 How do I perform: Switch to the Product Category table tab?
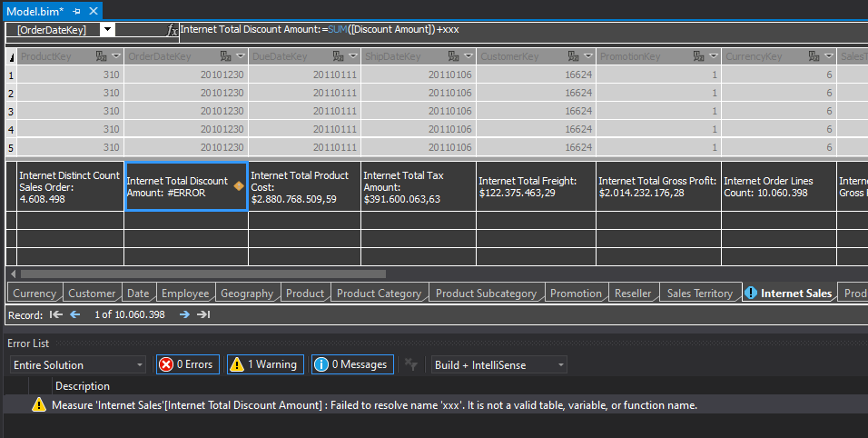pyautogui.click(x=380, y=294)
